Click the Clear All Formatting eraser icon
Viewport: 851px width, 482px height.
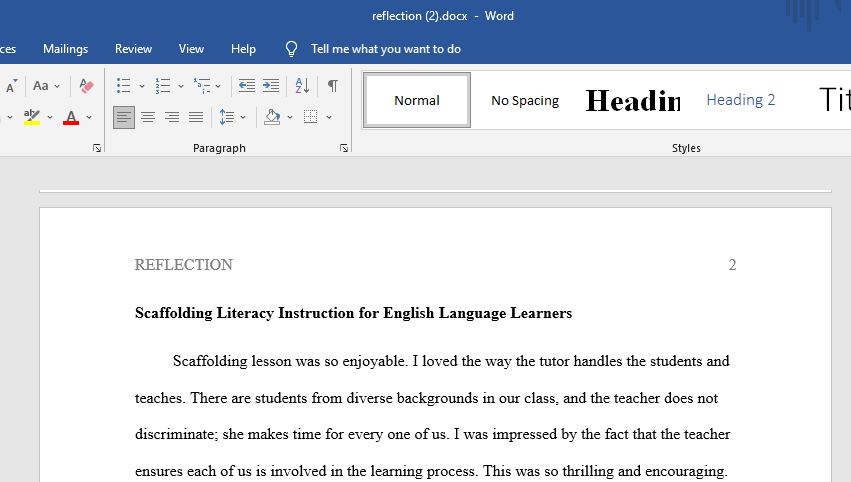(86, 86)
